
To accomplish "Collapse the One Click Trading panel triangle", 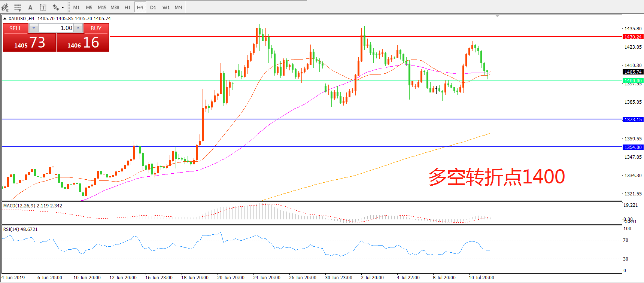I will click(4, 18).
